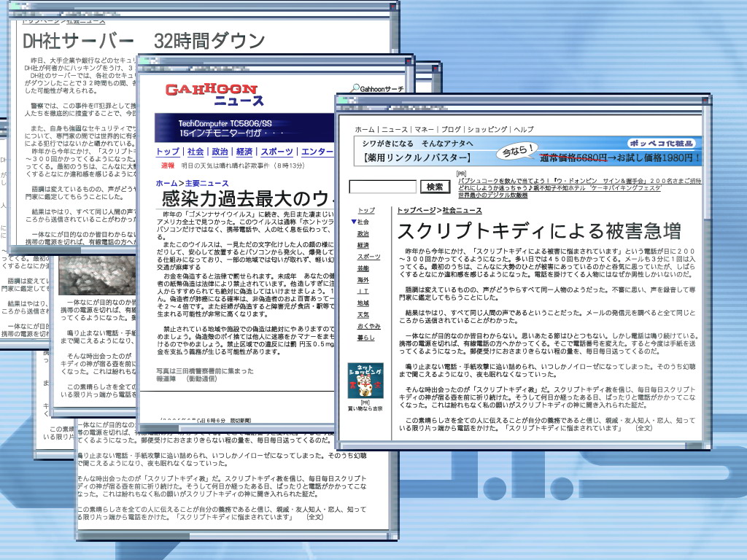
Task: Click vertical scrollbar of front news window
Action: (706, 274)
